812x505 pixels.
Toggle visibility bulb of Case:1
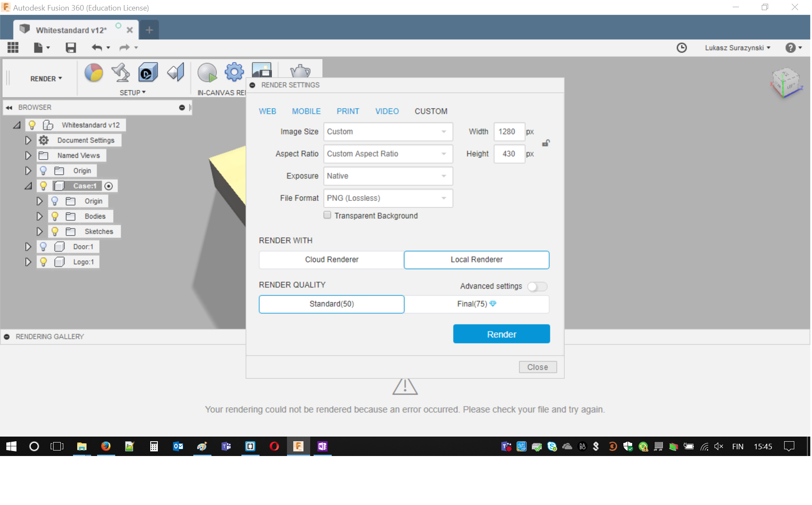pos(43,186)
